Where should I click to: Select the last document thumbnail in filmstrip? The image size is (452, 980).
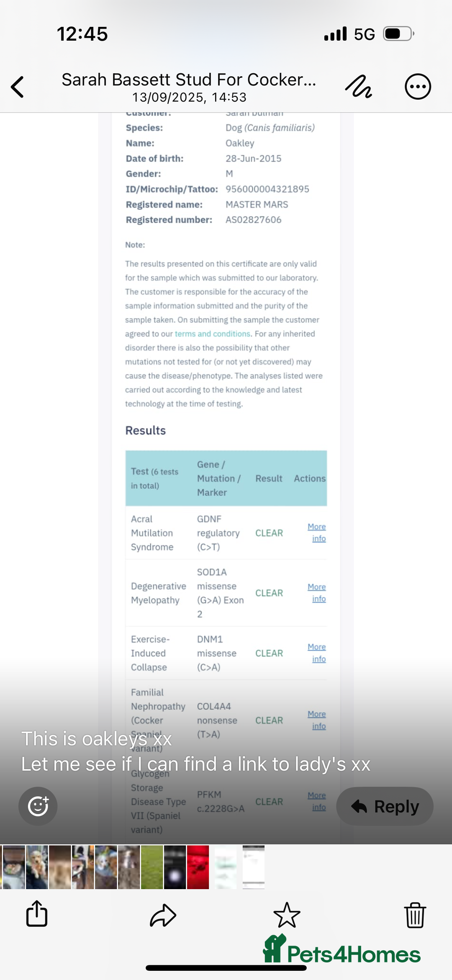tap(253, 867)
